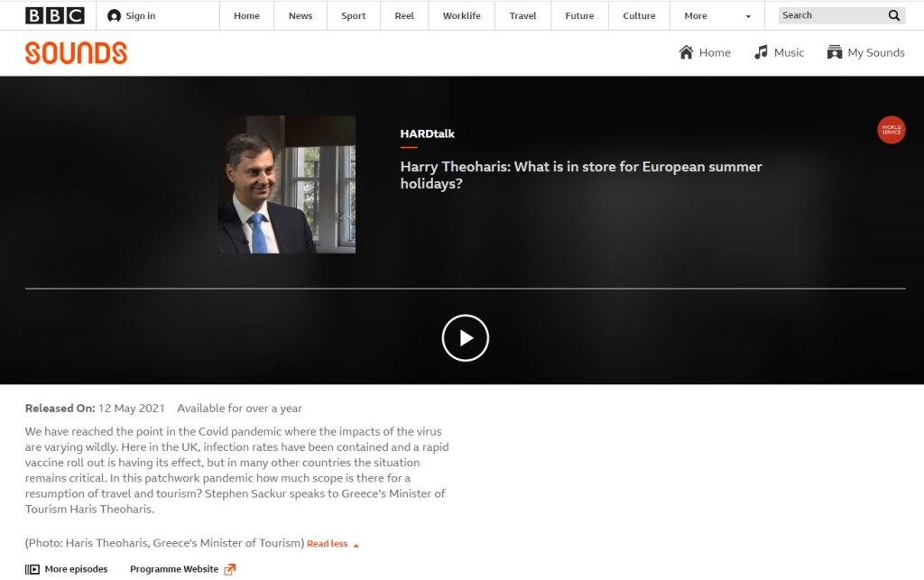Click the external link icon beside Programme Website
The width and height of the screenshot is (924, 580).
click(230, 569)
